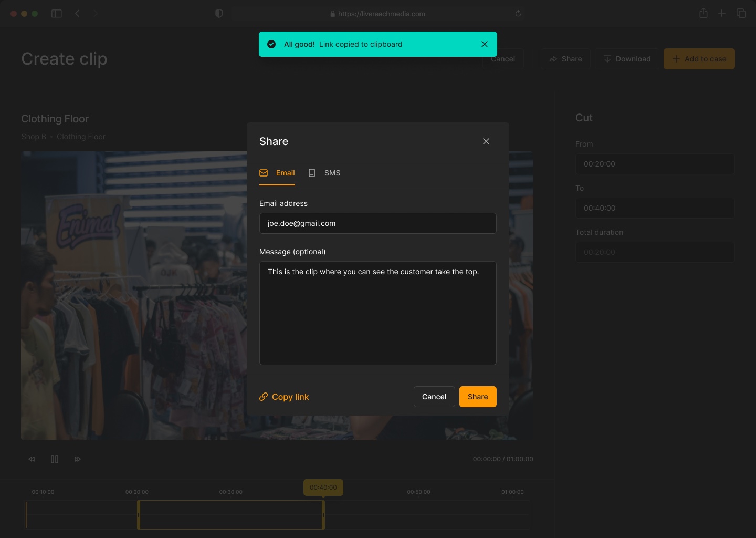Close the Share dialog with X
Image resolution: width=756 pixels, height=538 pixels.
click(x=486, y=141)
